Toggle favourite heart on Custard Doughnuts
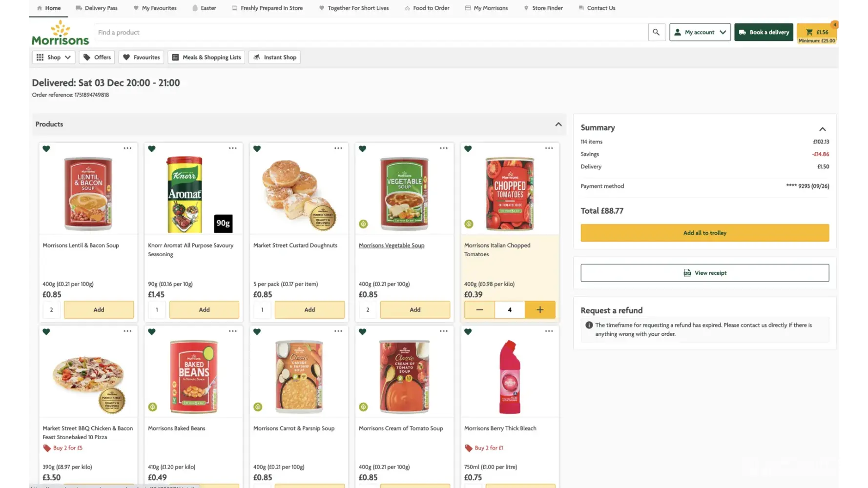 pyautogui.click(x=257, y=149)
